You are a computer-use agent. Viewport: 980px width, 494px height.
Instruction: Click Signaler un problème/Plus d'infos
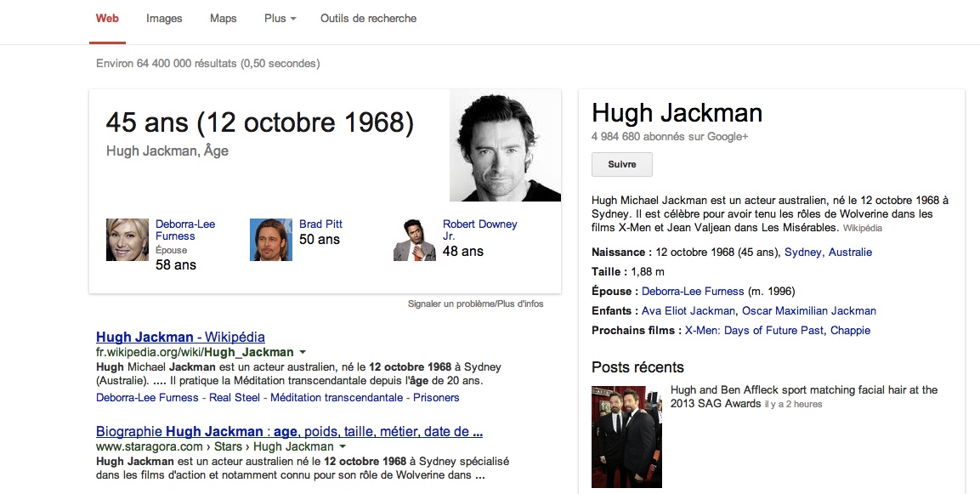click(x=476, y=304)
